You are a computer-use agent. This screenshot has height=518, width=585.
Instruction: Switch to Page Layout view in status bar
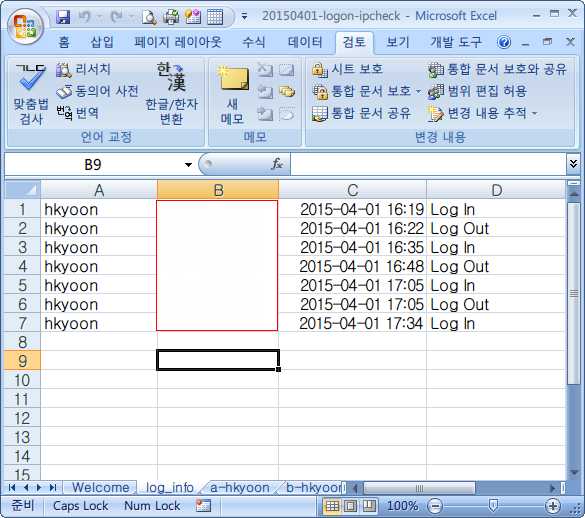(x=350, y=506)
